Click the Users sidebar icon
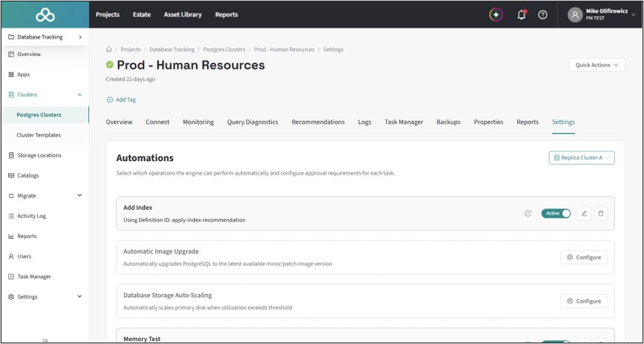 [x=11, y=256]
